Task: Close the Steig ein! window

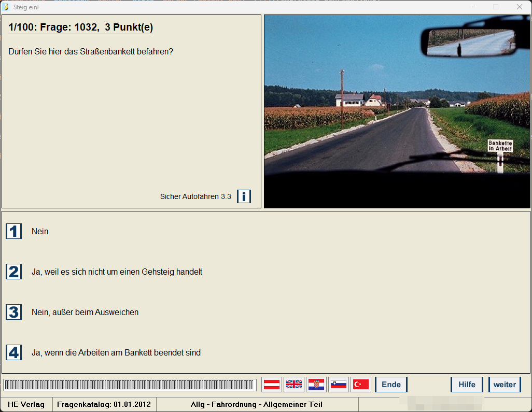Action: click(519, 7)
